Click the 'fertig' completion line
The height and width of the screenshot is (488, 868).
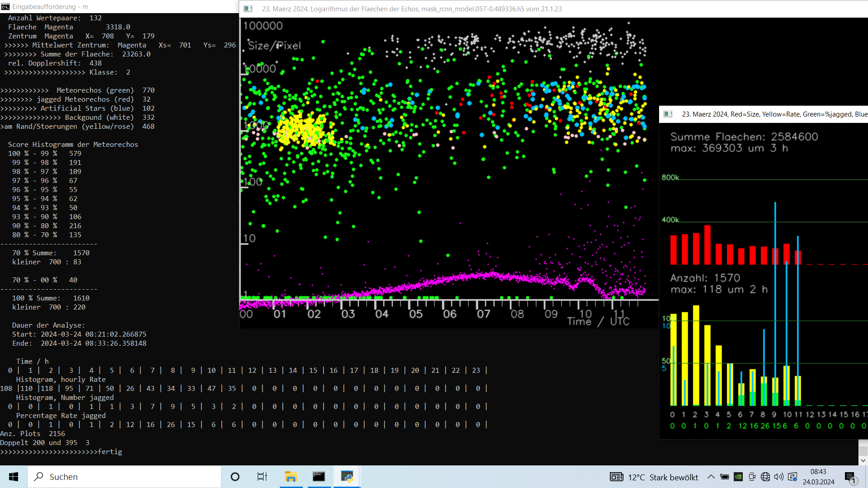[x=61, y=452]
